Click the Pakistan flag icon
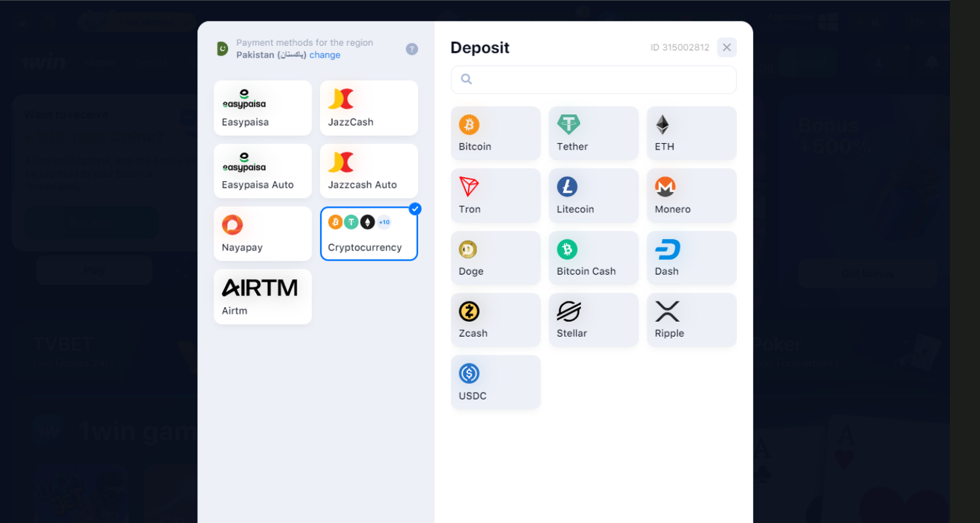 (x=223, y=49)
